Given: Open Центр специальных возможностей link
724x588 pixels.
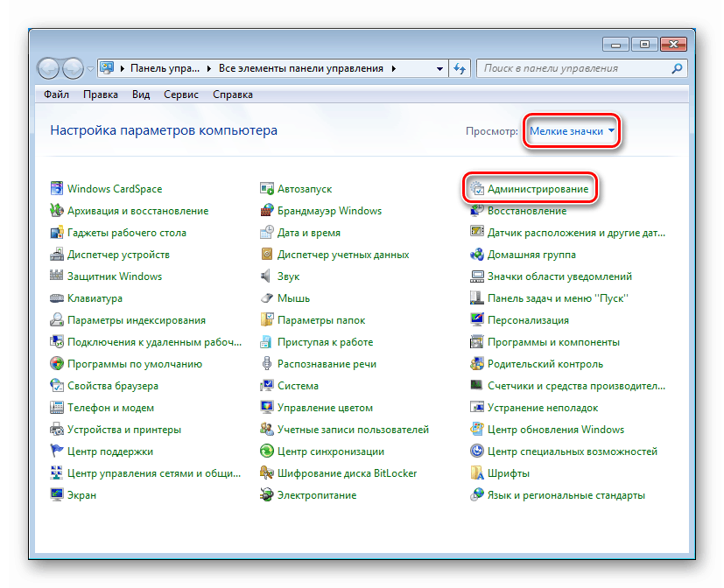Looking at the screenshot, I should pos(573,451).
